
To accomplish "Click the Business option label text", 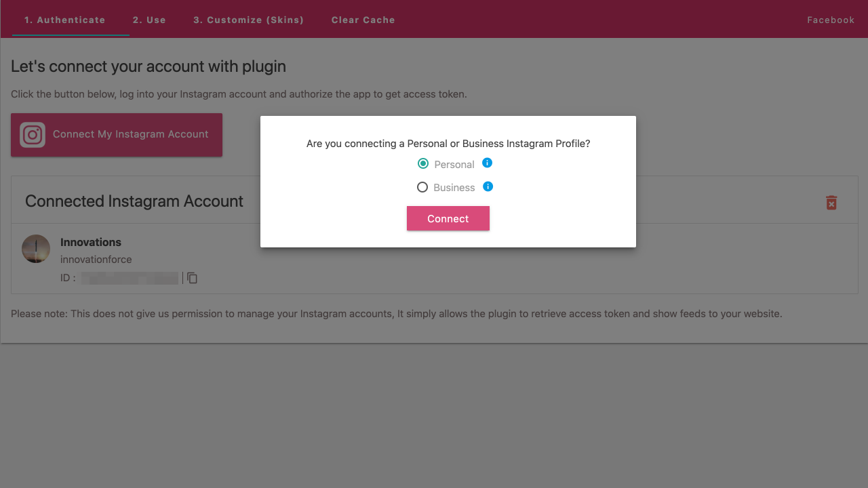I will coord(454,188).
